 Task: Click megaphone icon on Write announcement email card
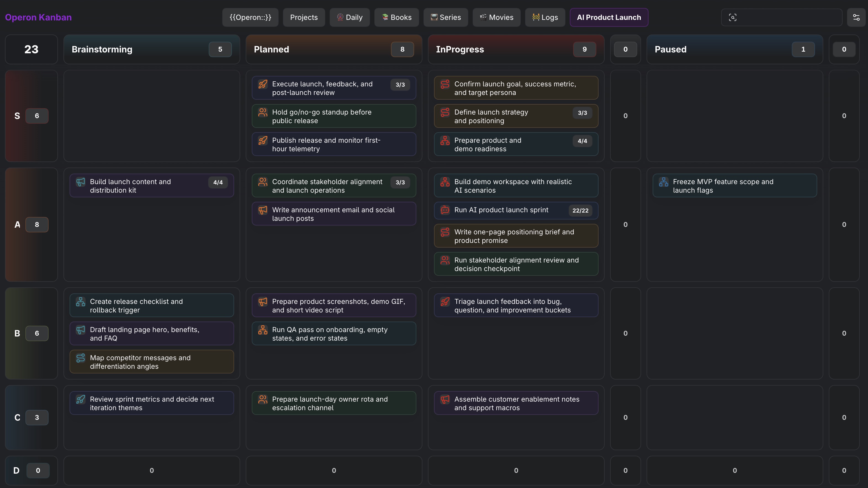(263, 210)
